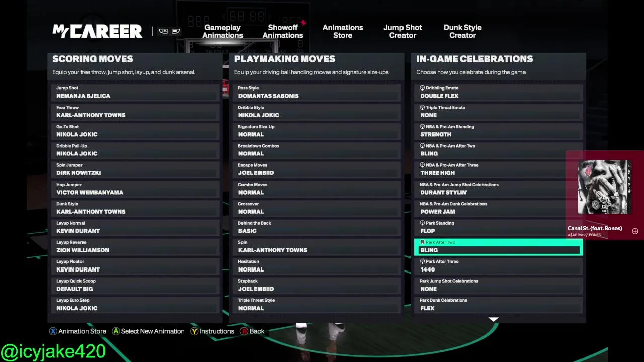Click the emote icon beside NBA & Pro-Am Standing

coord(422,127)
